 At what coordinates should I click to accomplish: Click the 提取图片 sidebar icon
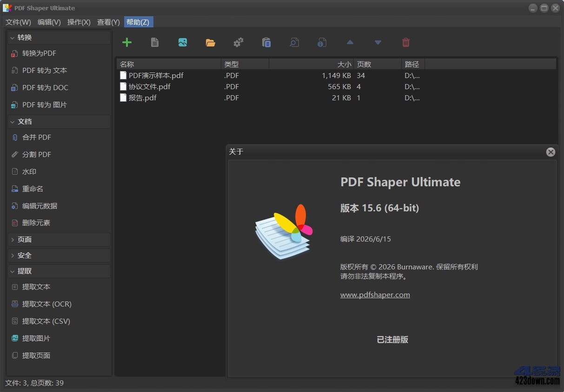[14, 339]
